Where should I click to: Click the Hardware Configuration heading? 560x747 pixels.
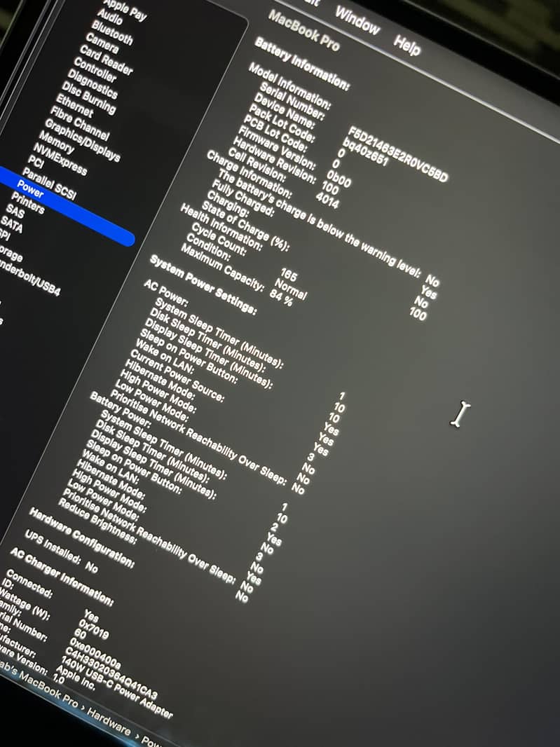[x=81, y=537]
